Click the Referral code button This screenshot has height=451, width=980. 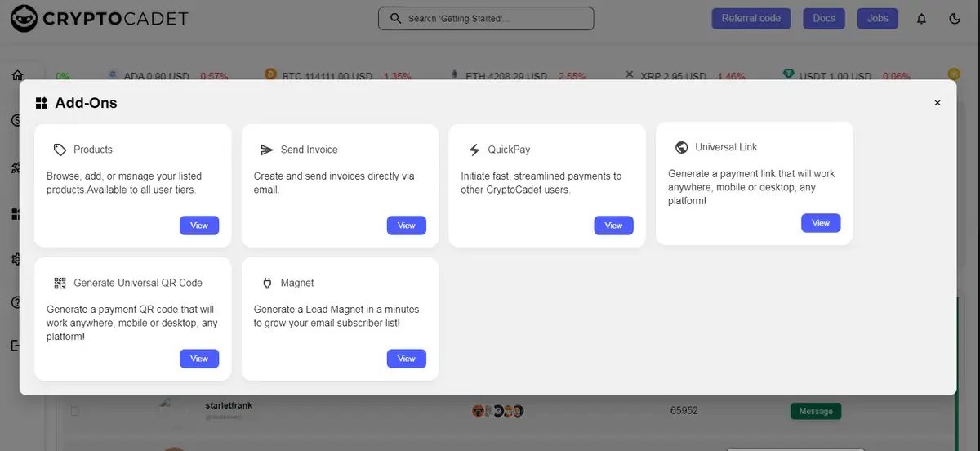pyautogui.click(x=751, y=18)
